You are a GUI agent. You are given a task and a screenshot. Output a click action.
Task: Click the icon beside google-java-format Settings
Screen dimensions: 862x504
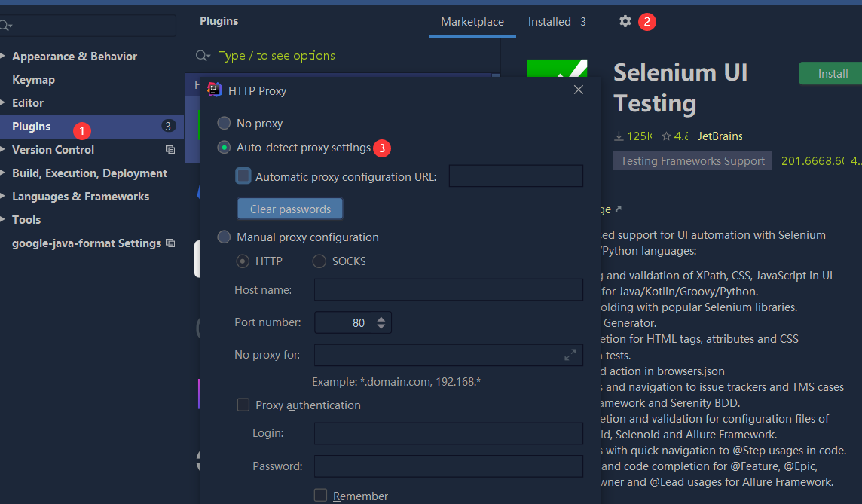click(170, 243)
